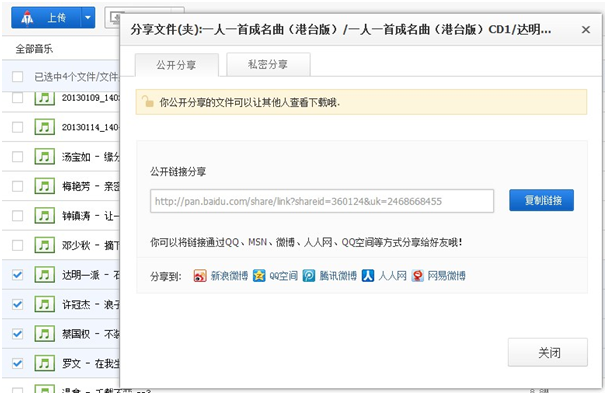Screen dimensions: 607x395
Task: Select the 公开分享 tab
Action: tap(177, 65)
